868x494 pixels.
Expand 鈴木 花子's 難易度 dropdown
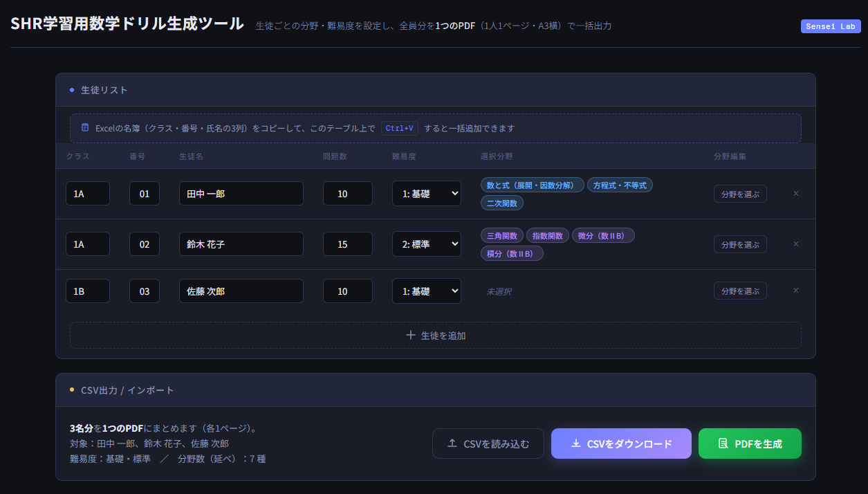pos(426,244)
